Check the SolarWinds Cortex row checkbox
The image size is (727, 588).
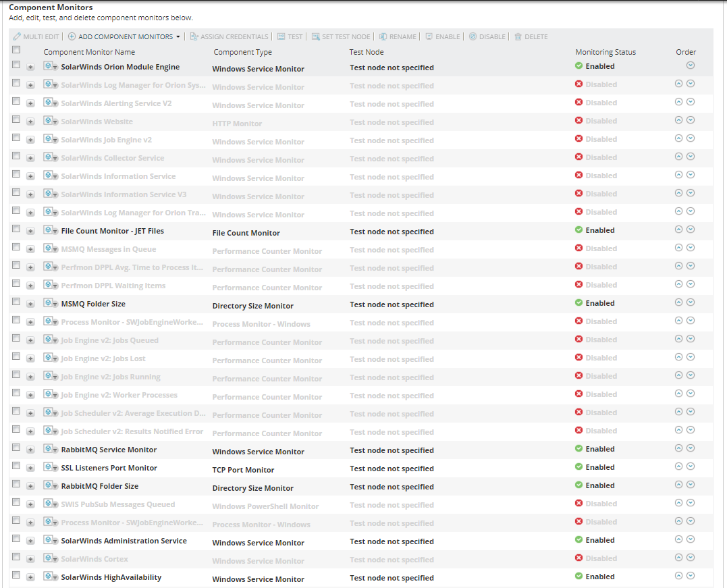(16, 556)
